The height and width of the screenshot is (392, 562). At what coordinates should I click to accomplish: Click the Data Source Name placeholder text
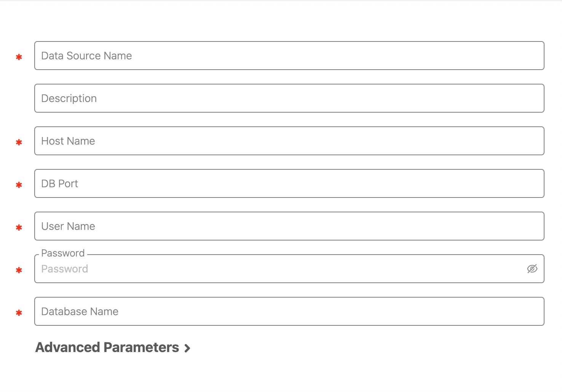[x=86, y=56]
